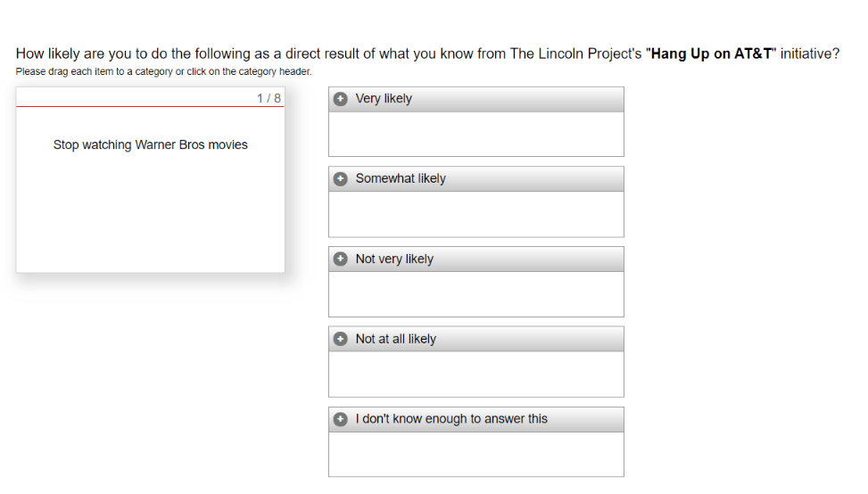868x494 pixels.
Task: Click the plus icon beside Somewhat likely
Action: click(340, 179)
